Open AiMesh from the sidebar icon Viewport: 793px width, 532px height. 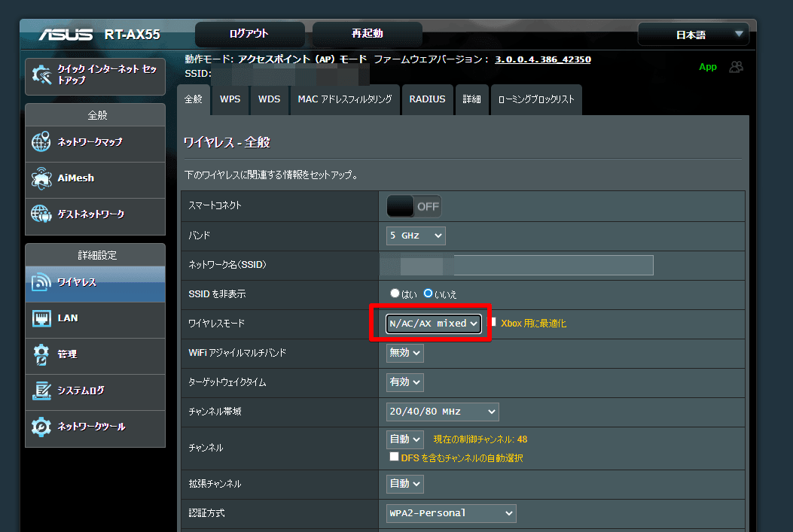(41, 178)
